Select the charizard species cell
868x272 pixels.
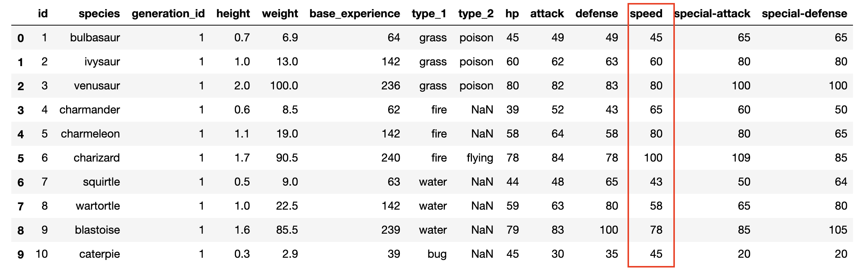[x=97, y=158]
